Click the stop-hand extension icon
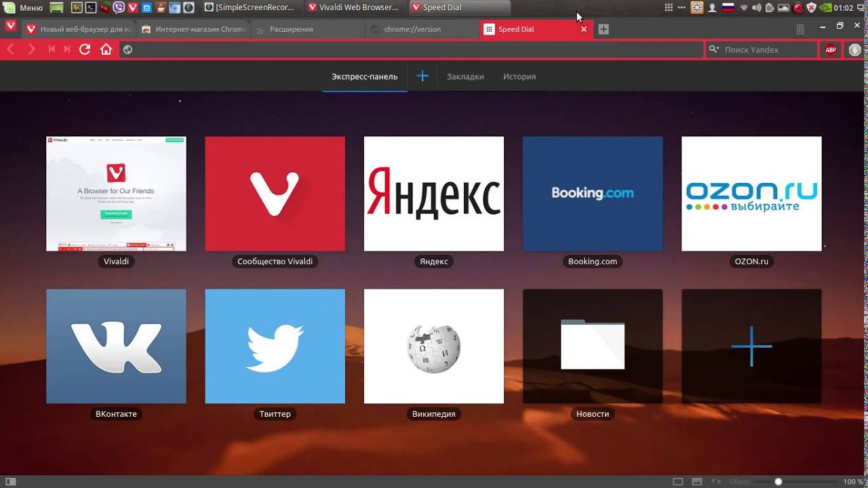868x488 pixels. 854,49
